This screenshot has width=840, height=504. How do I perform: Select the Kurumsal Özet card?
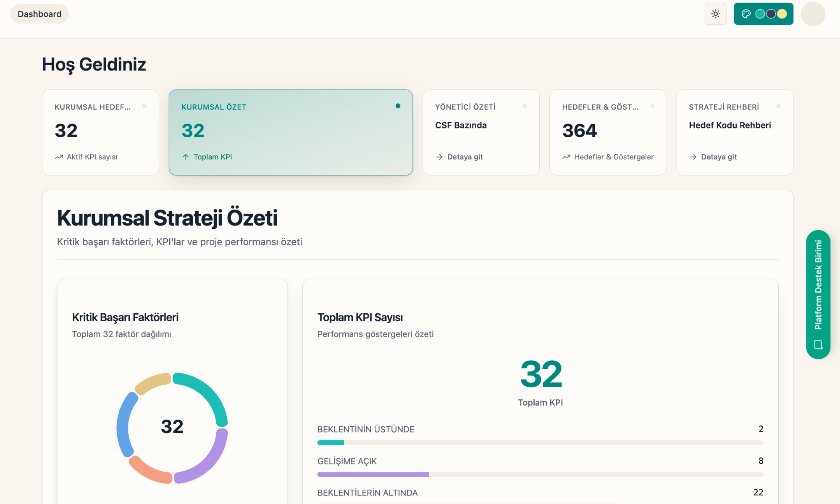291,132
